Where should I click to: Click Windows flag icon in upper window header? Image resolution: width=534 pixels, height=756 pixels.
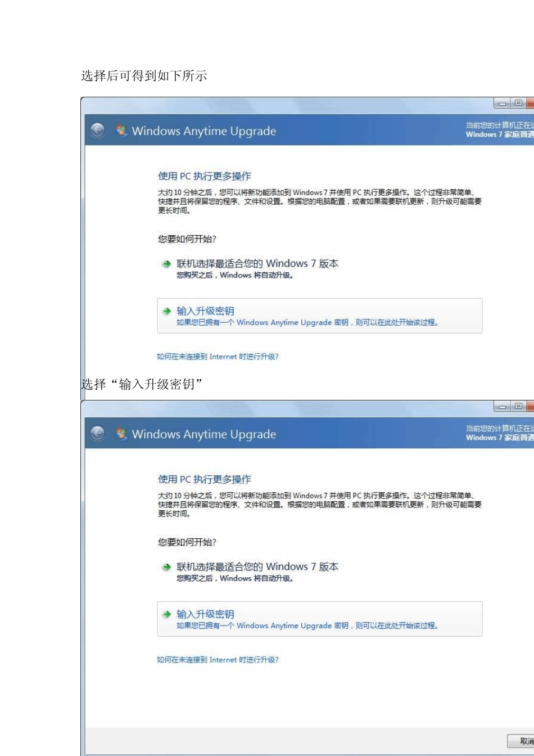tap(121, 131)
